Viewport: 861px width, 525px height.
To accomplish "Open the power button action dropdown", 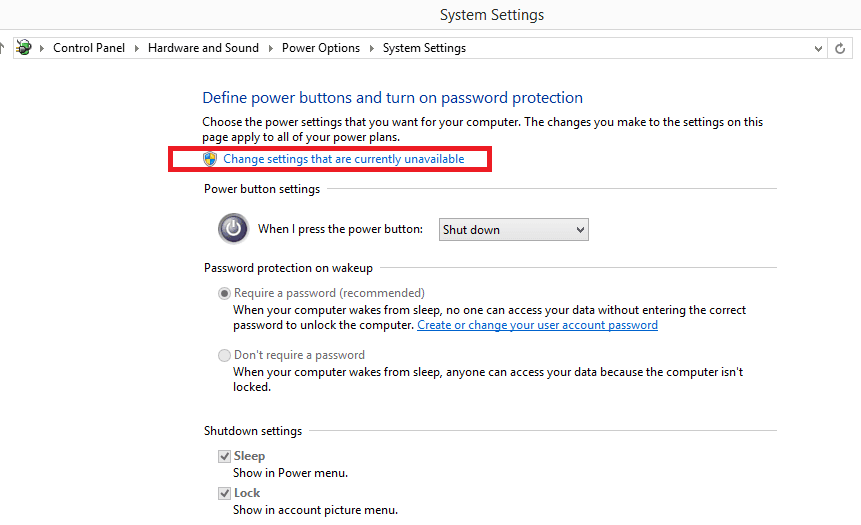I will [x=514, y=230].
